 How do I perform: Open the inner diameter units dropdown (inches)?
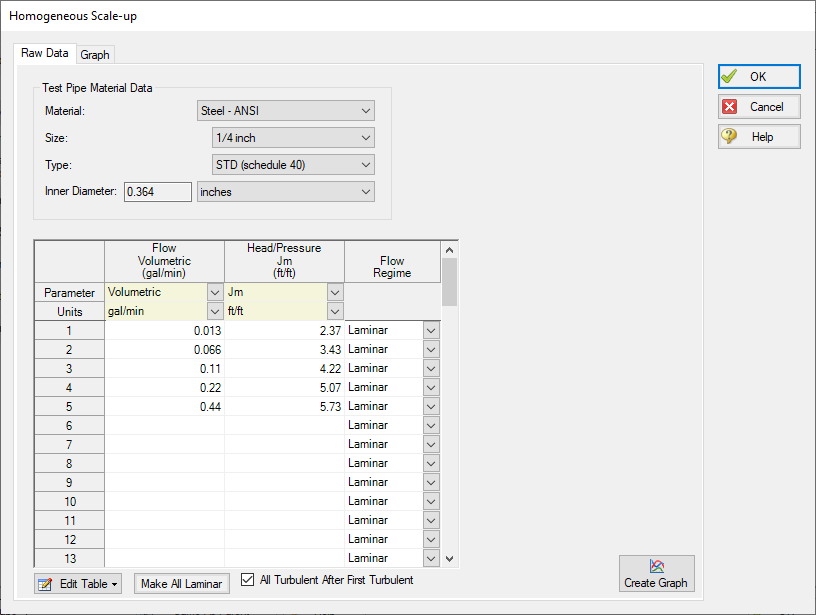pos(286,192)
